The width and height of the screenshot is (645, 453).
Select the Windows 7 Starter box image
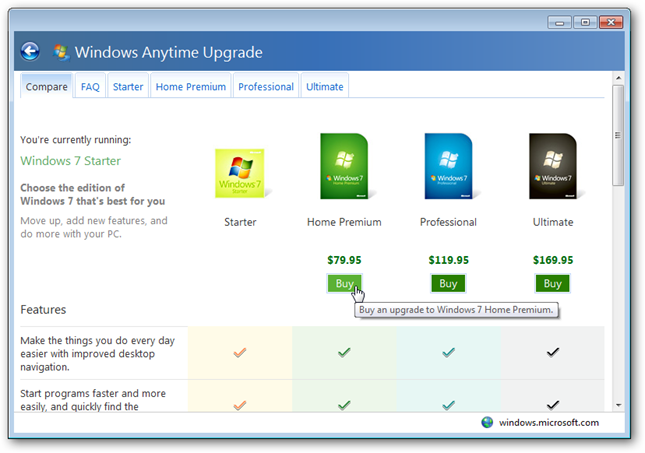pos(240,173)
